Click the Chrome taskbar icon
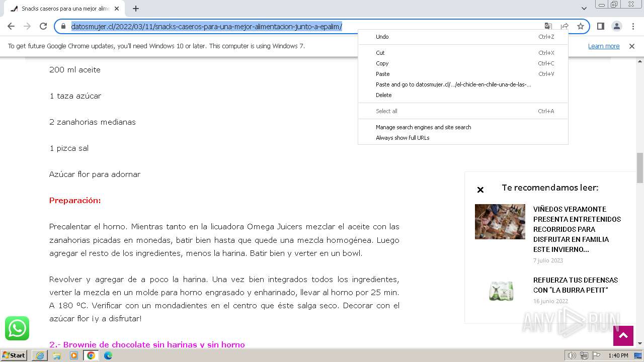Viewport: 644px width, 362px height. 91,355
